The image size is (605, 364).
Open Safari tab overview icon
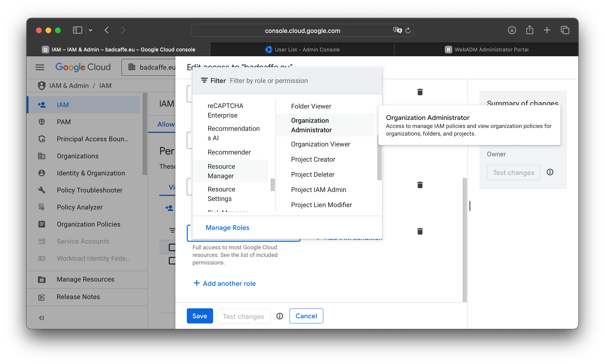[x=565, y=30]
